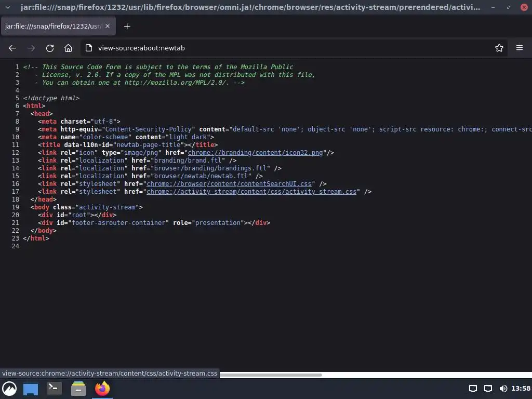Click the 'Content-Security-Policy' text
Image resolution: width=532 pixels, height=399 pixels.
149,129
